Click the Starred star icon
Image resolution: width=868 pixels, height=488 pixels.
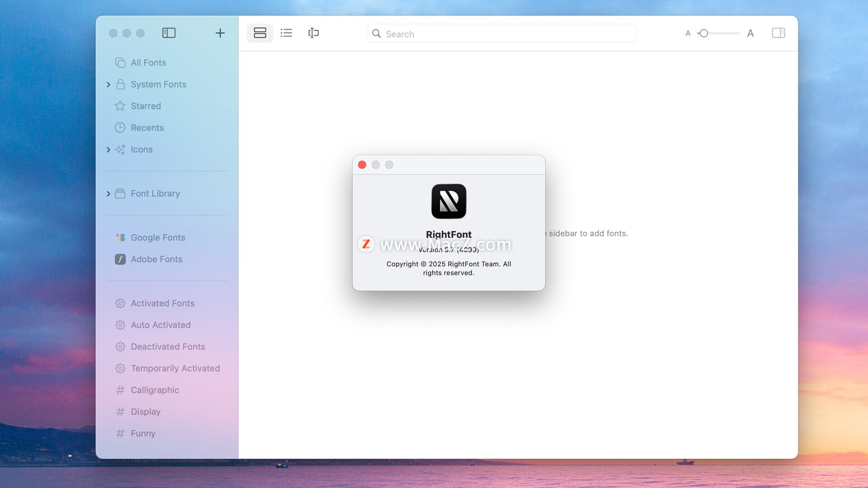(x=120, y=106)
